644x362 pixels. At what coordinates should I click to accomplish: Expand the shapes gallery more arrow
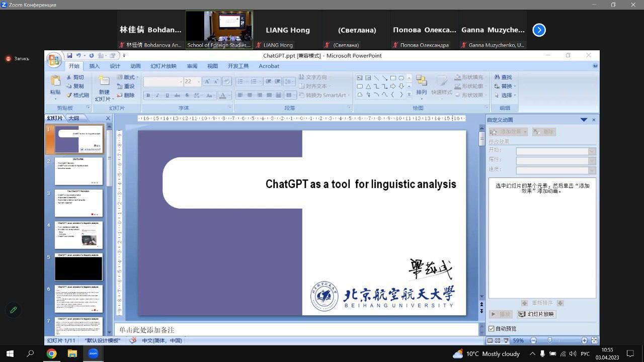tap(409, 95)
